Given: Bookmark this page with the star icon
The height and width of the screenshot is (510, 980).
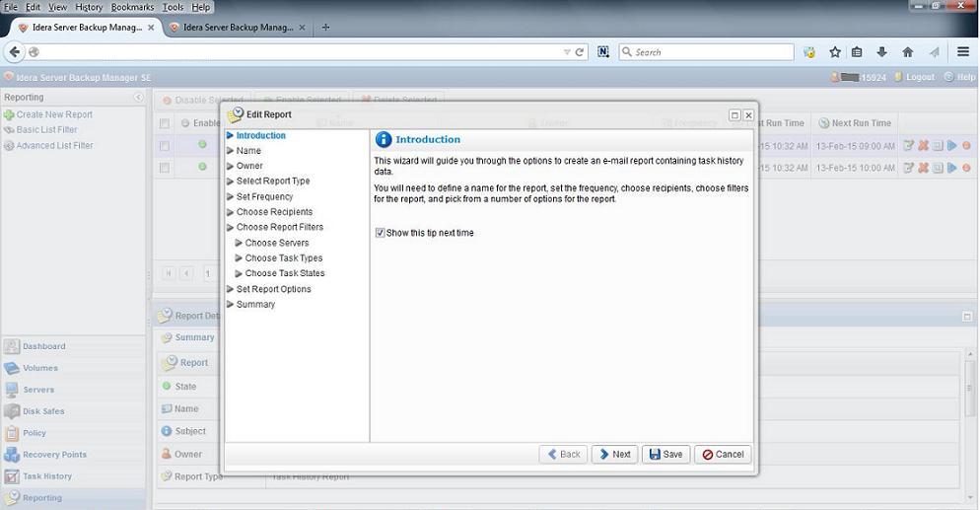Looking at the screenshot, I should click(x=834, y=52).
